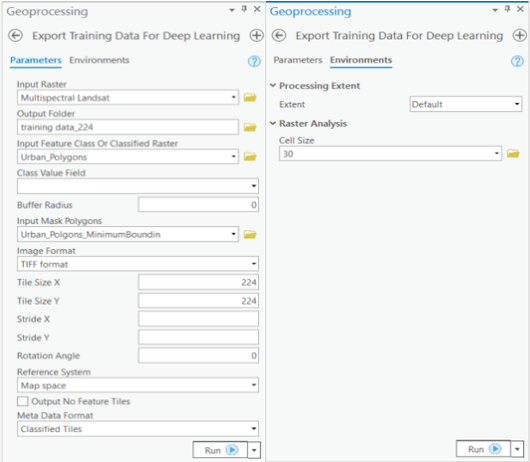
Task: Browse for Input Mask Polygons folder icon
Action: point(250,234)
